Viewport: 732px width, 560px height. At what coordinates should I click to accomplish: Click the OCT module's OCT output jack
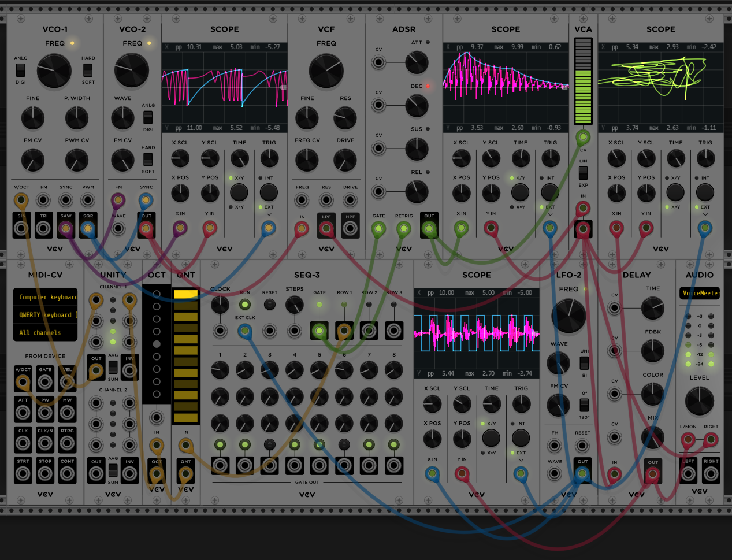(157, 474)
